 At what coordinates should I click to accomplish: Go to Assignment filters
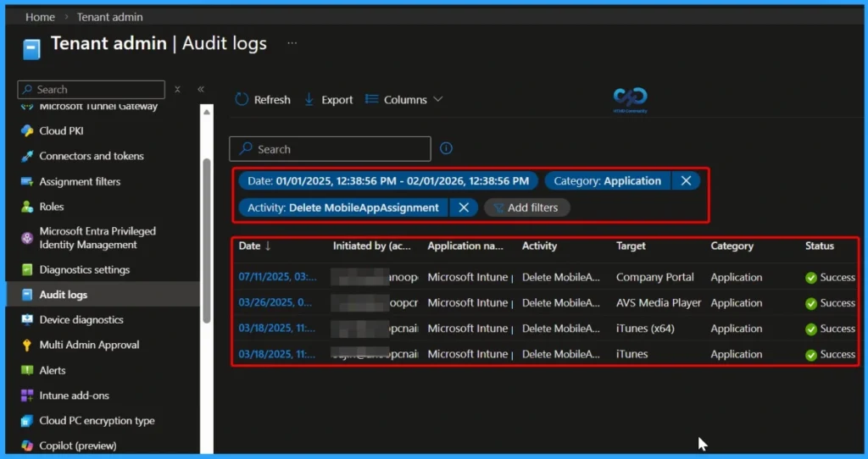(80, 181)
